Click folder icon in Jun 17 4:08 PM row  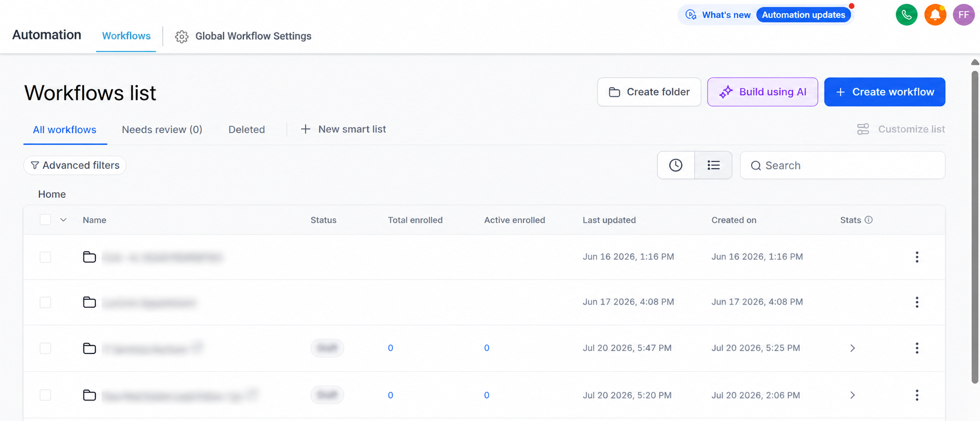pos(90,302)
